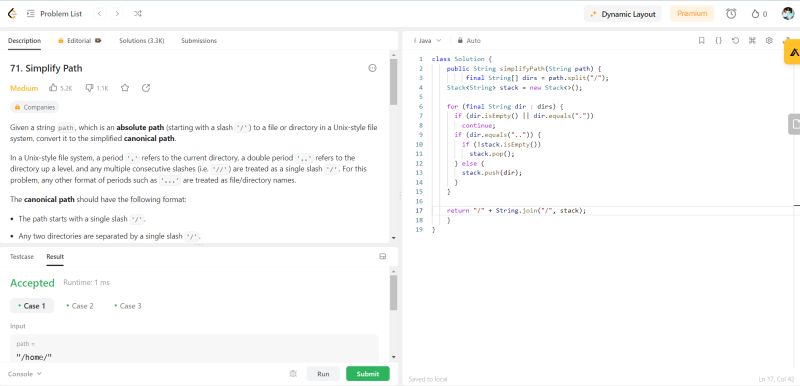This screenshot has height=386, width=800.
Task: Toggle the Auto lock option
Action: [x=469, y=40]
